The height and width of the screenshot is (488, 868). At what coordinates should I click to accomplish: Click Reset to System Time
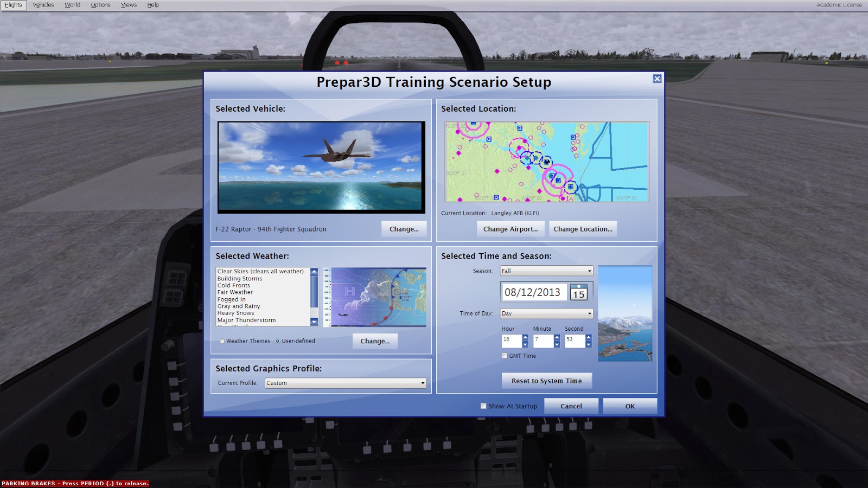click(546, 380)
